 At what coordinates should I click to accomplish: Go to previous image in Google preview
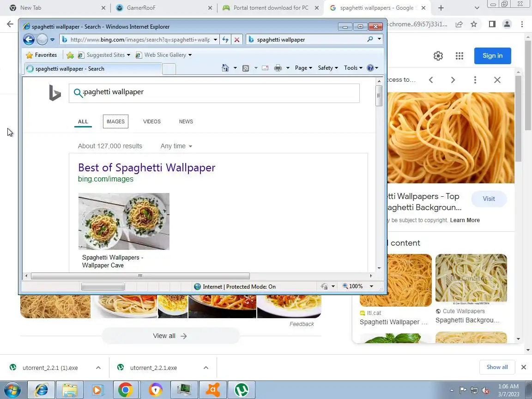431,80
